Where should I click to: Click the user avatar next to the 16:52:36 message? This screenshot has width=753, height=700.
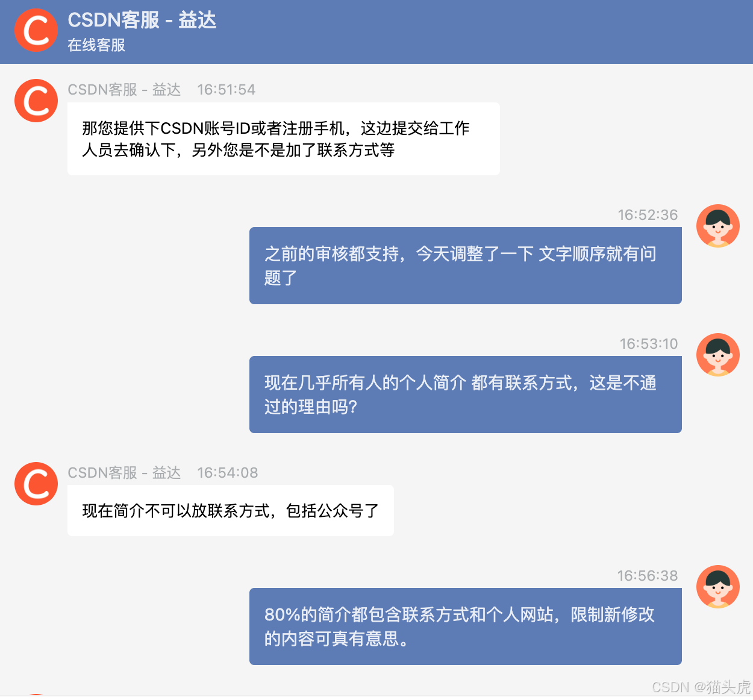point(718,225)
